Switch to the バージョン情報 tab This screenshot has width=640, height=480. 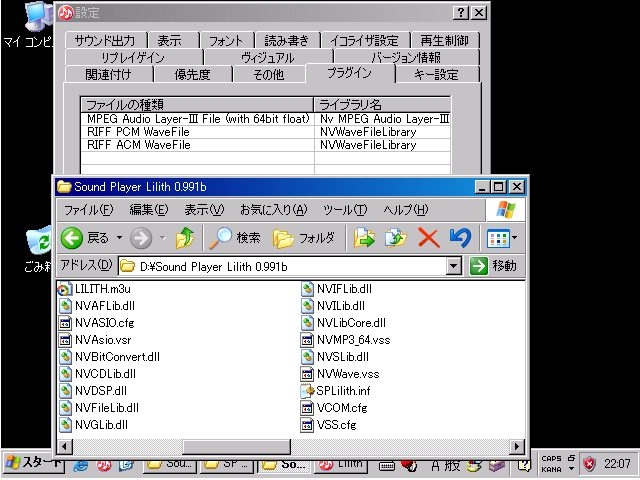coord(407,58)
